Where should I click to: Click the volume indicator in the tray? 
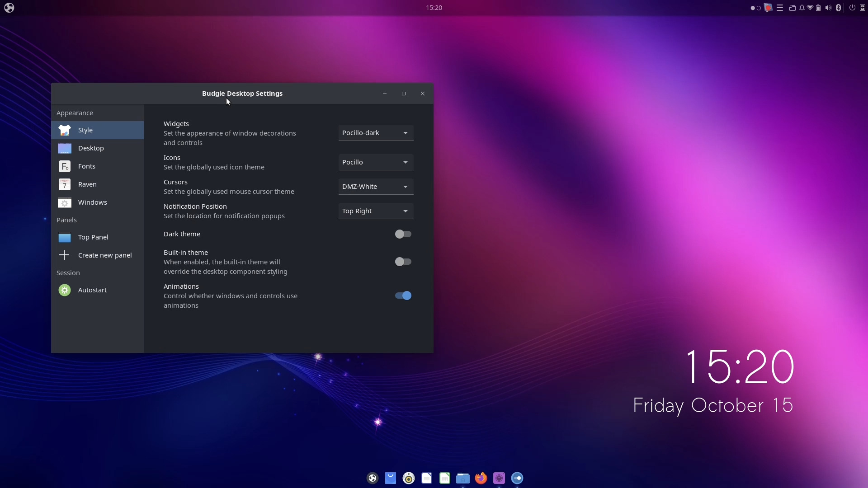pos(827,7)
